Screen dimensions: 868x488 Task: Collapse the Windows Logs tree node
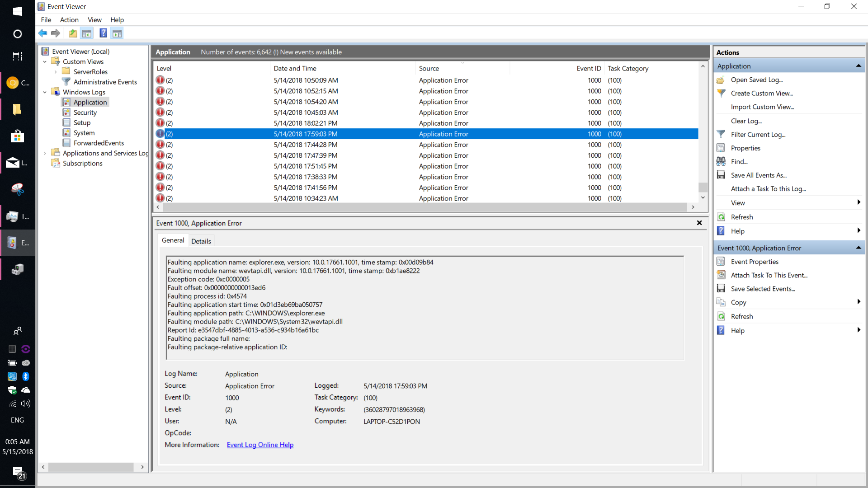[x=45, y=92]
